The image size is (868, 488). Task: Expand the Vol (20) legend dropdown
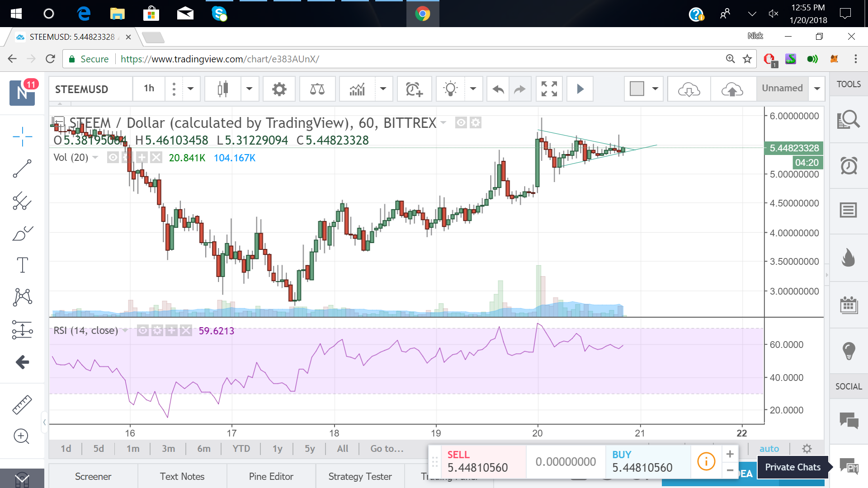(x=95, y=157)
